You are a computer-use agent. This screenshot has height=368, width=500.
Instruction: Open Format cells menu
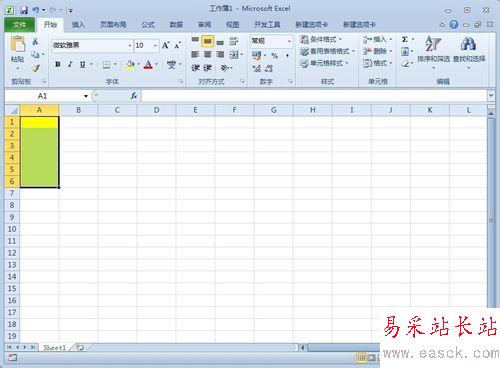[377, 63]
